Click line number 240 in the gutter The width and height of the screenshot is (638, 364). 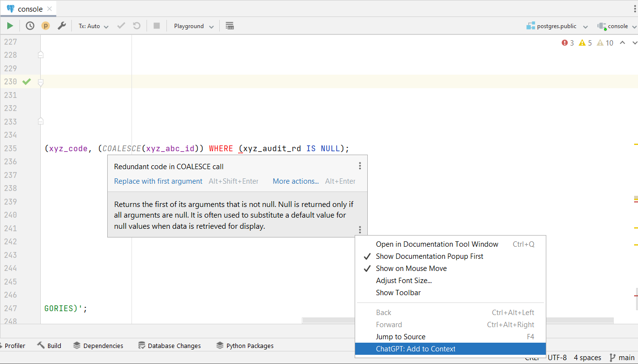pyautogui.click(x=10, y=215)
